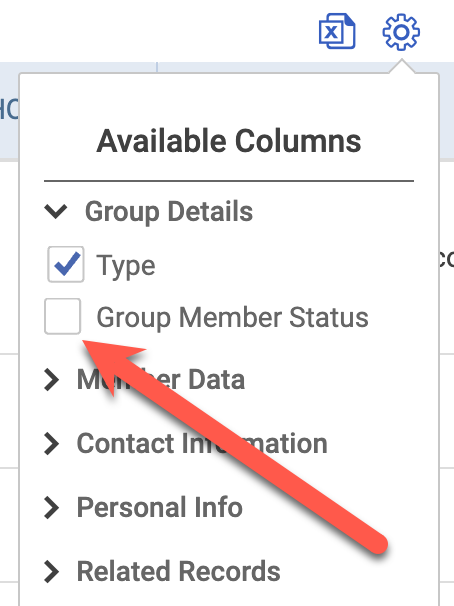454x606 pixels.
Task: Expand the Related Records chevron
Action: tap(51, 571)
